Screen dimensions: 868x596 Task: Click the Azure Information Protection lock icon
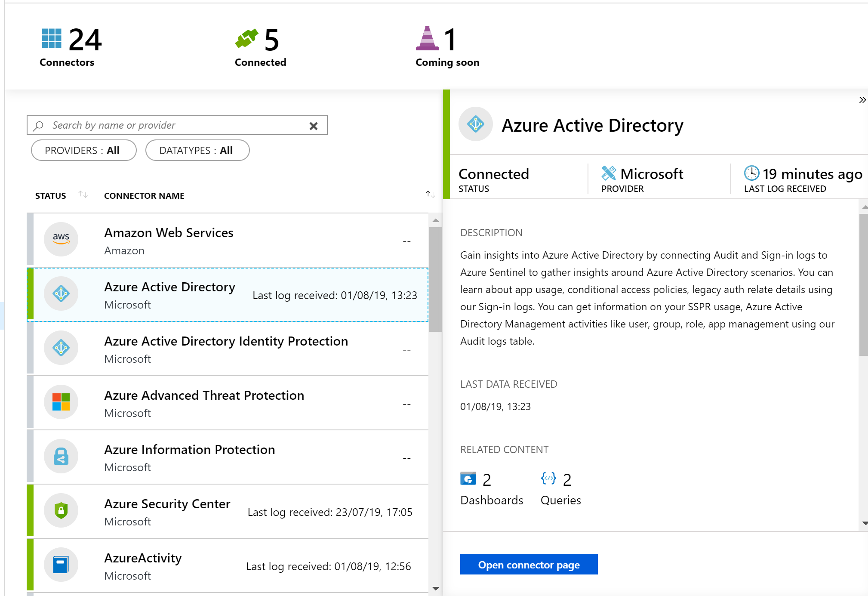(61, 456)
